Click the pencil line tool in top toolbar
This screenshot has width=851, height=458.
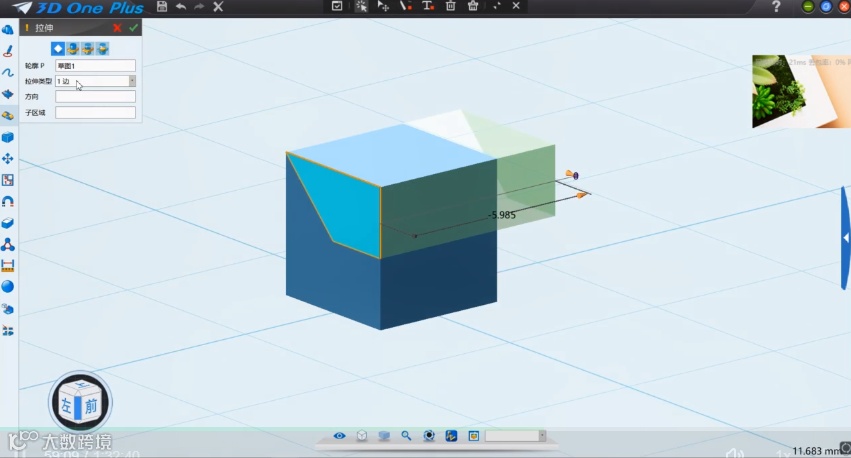(405, 6)
